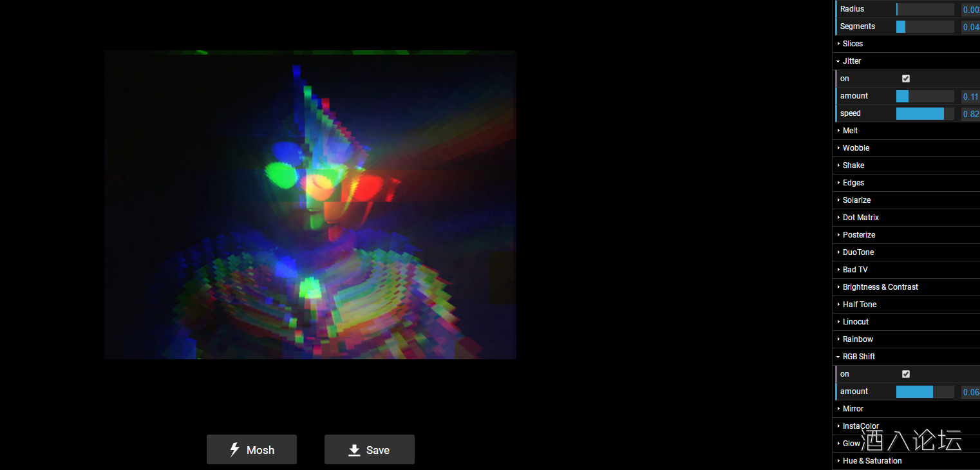Toggle the on checkbox under RGB Shift
This screenshot has width=980, height=470.
(x=906, y=373)
